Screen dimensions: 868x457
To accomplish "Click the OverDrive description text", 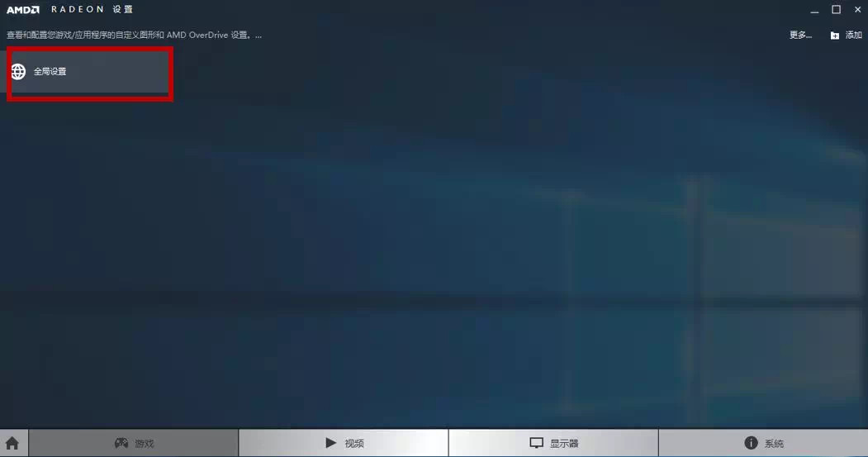I will tap(134, 35).
